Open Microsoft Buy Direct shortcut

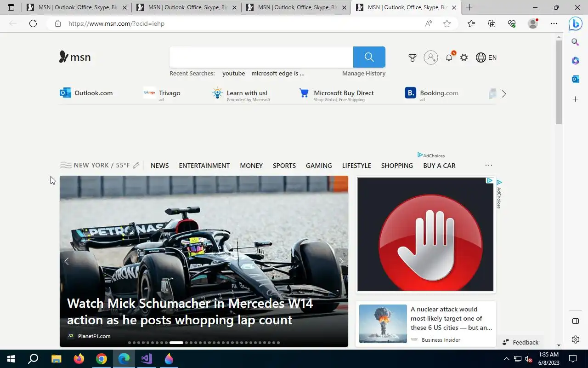pos(336,94)
